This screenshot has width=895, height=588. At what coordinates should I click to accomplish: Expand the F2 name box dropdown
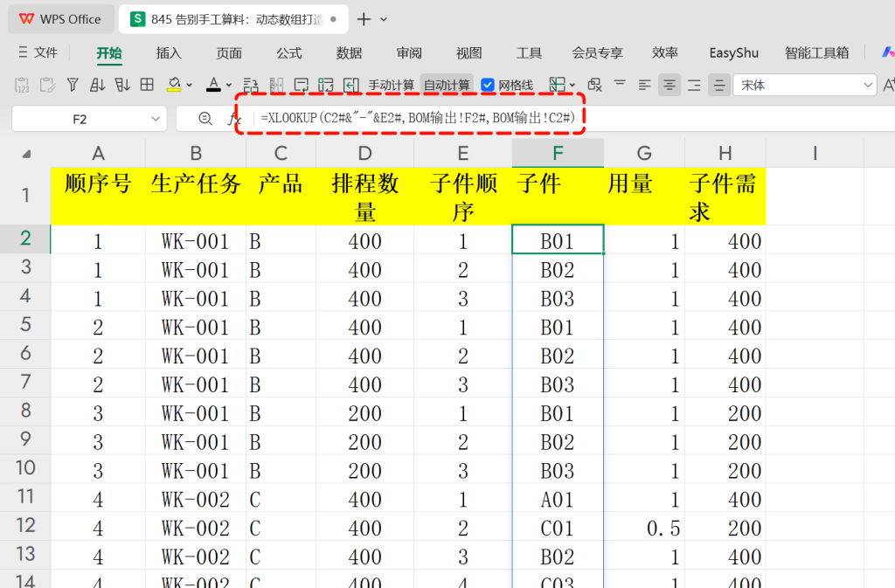[x=156, y=119]
